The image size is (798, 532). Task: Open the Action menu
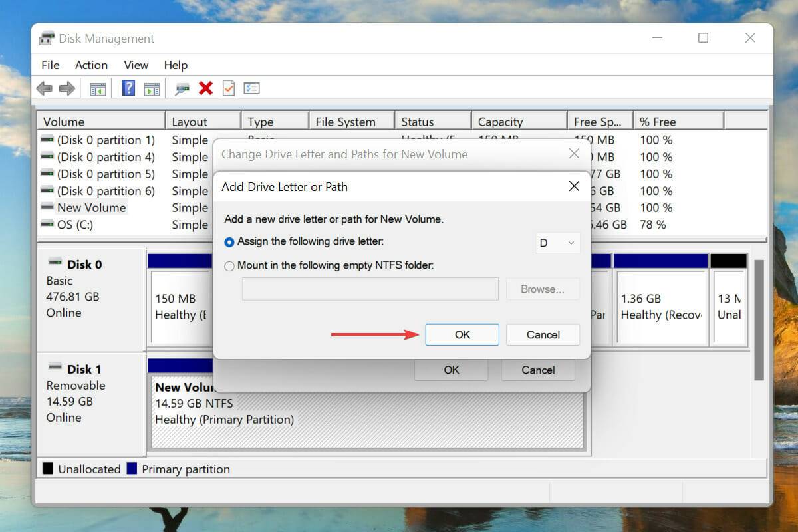tap(91, 65)
